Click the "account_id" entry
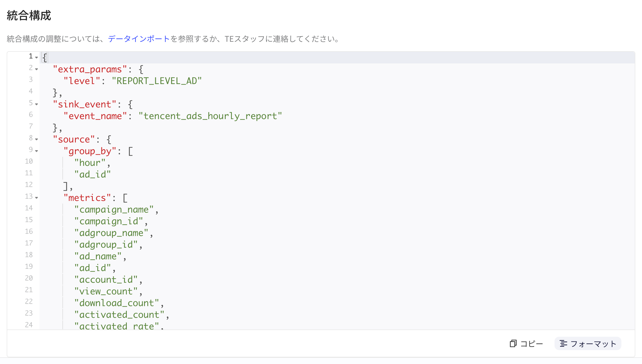 [106, 280]
